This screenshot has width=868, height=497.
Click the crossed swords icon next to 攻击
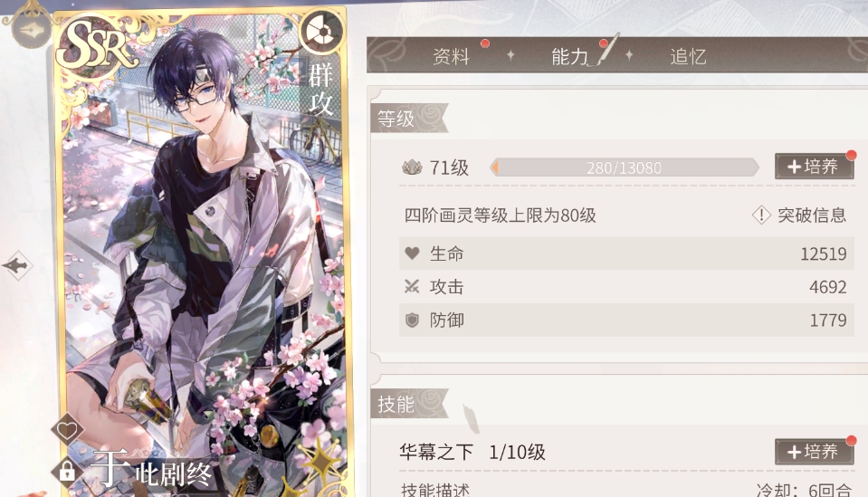tap(411, 287)
